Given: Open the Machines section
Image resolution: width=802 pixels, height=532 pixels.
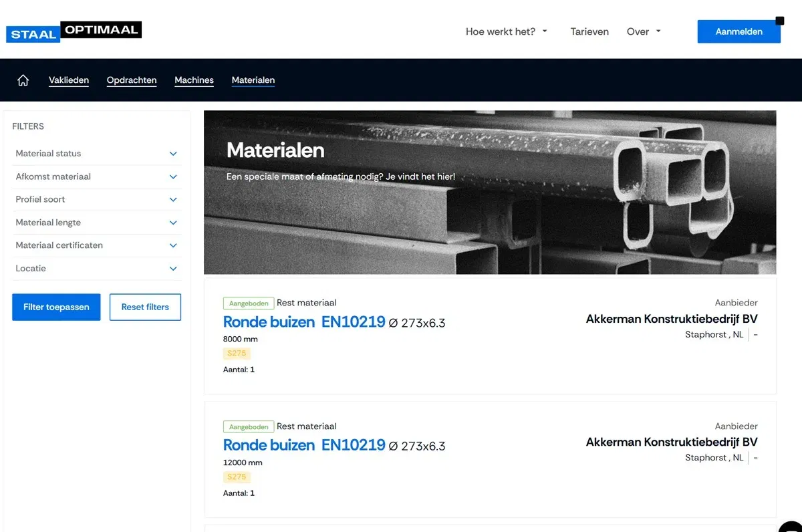Looking at the screenshot, I should (194, 80).
